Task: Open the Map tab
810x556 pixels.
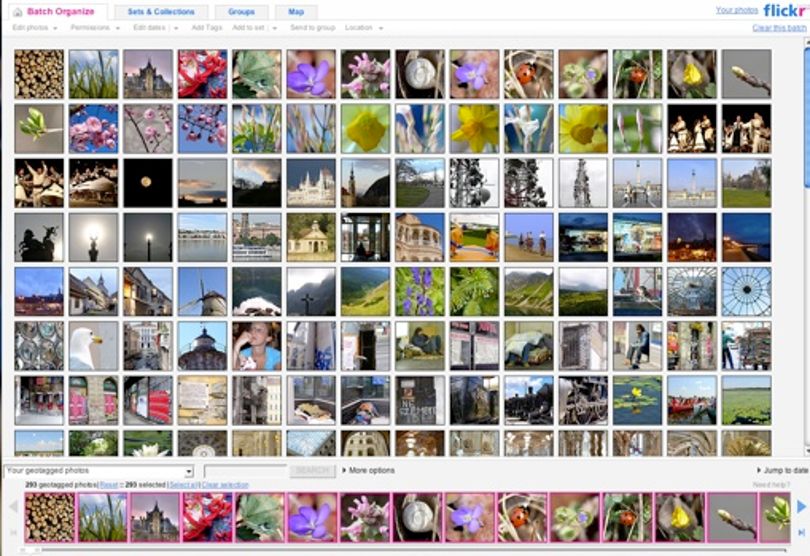Action: (x=296, y=12)
